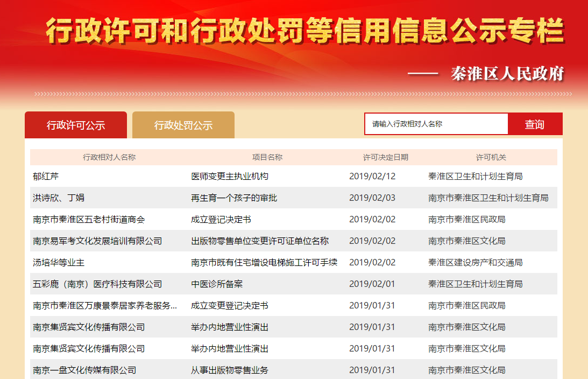Click 再生育一个孩子的审批 project
588x379 pixels.
click(x=234, y=198)
